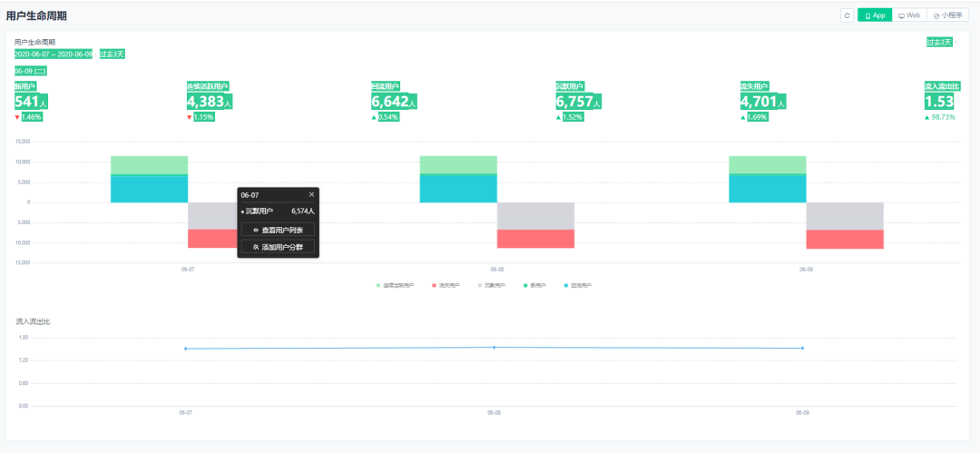Click the phone icon on App tab

pos(867,15)
